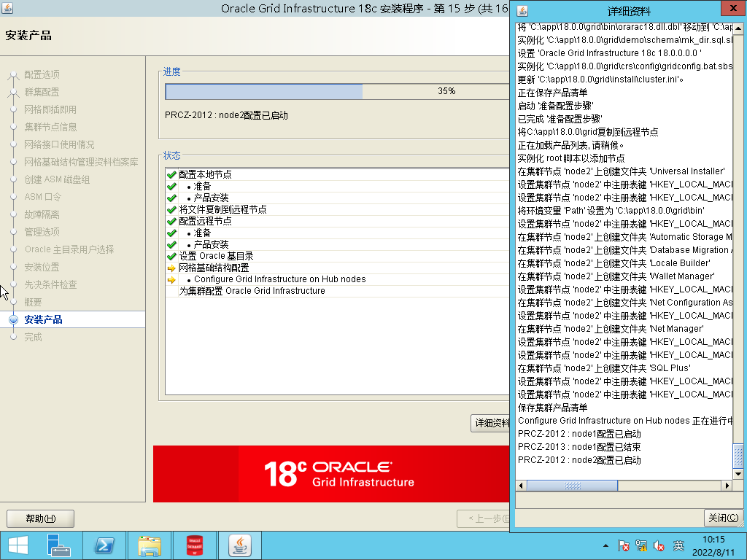Show hidden system tray icons
Image resolution: width=747 pixels, height=560 pixels.
coord(605,545)
